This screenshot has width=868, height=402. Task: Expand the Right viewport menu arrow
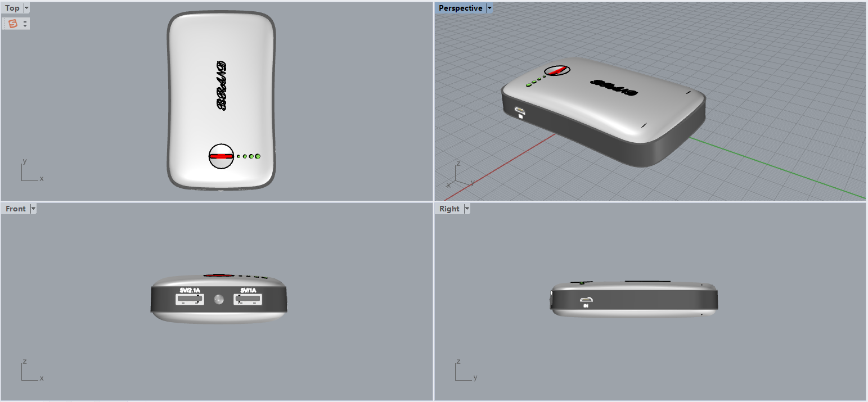[x=466, y=209]
